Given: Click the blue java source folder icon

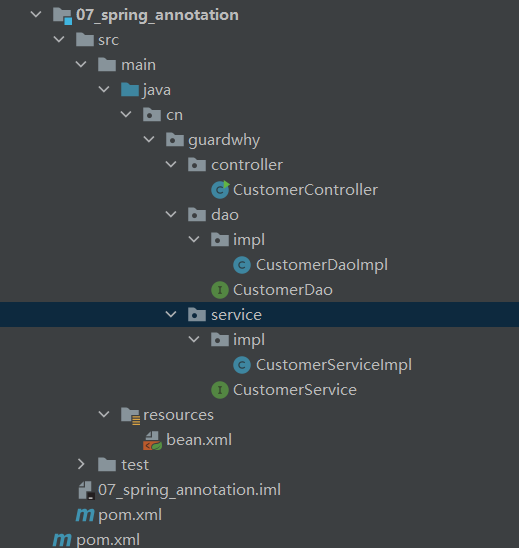Looking at the screenshot, I should pyautogui.click(x=130, y=90).
